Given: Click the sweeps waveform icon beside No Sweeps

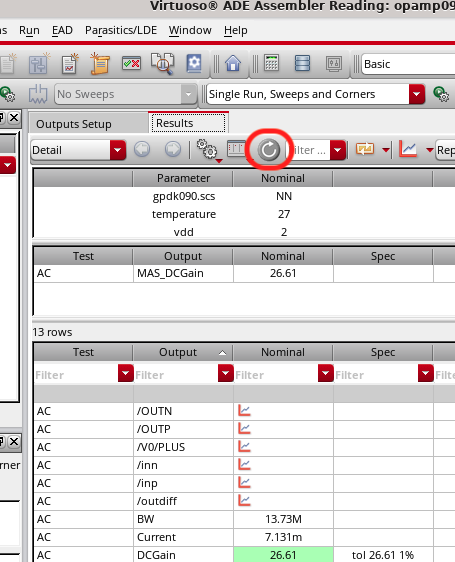Looking at the screenshot, I should (38, 94).
